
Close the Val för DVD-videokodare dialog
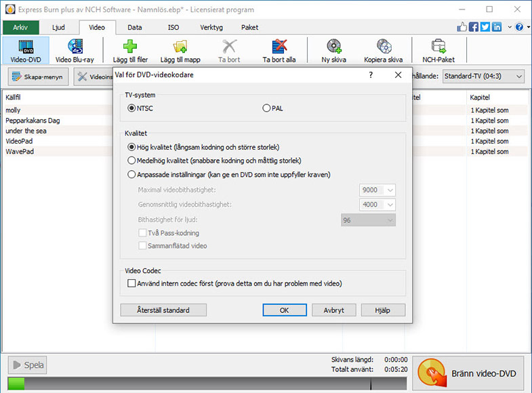(398, 75)
